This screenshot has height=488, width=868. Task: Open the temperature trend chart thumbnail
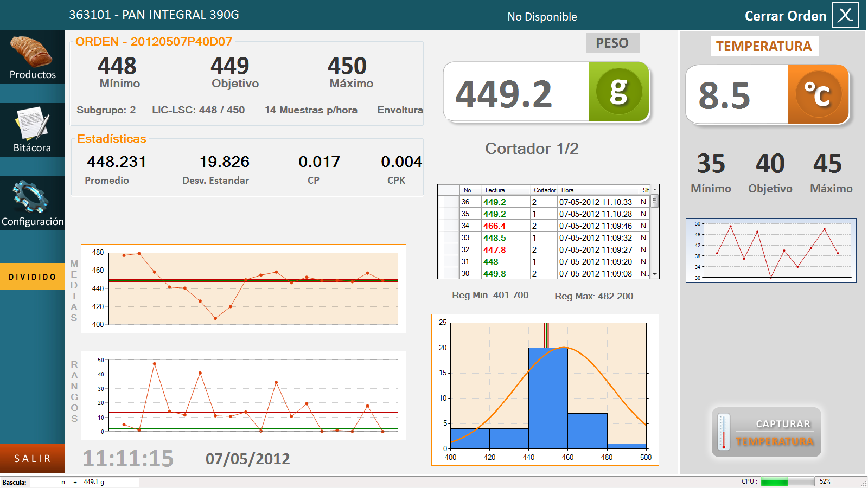771,251
